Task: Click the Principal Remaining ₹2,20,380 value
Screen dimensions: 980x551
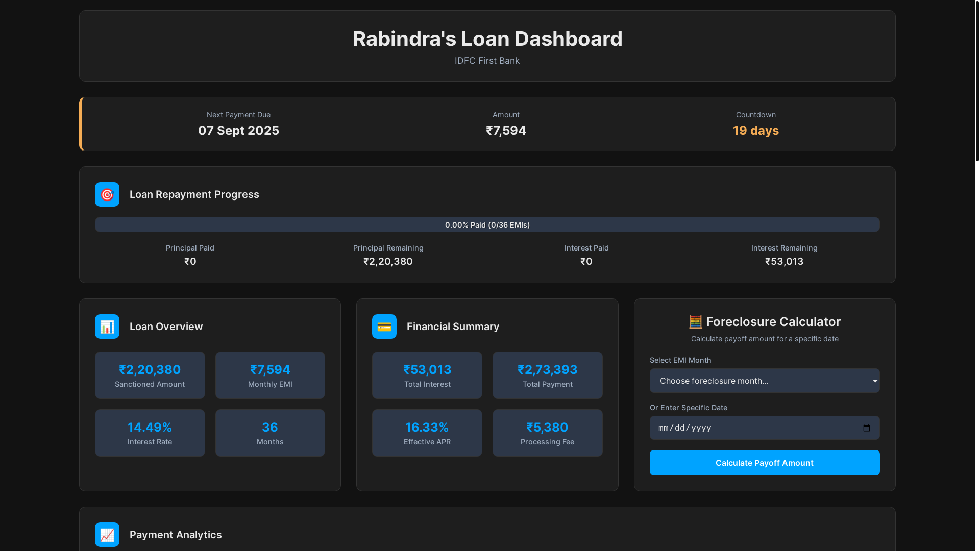Action: point(388,261)
